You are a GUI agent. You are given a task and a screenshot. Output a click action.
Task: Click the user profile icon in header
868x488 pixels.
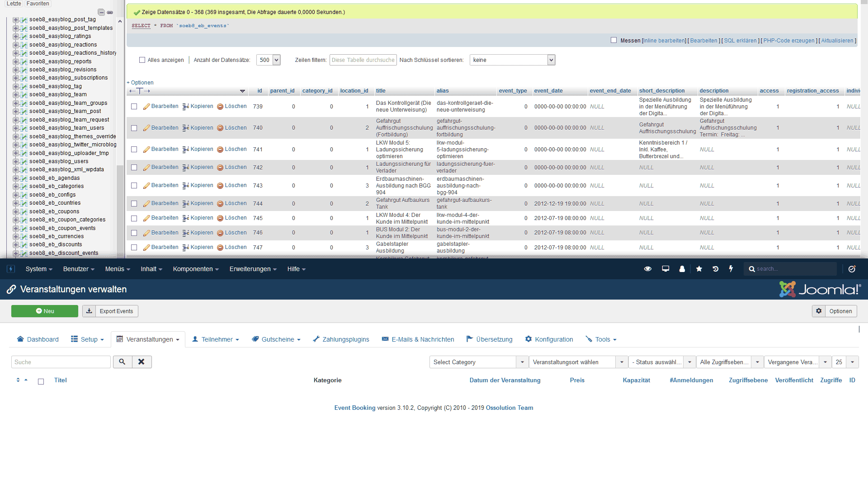(682, 269)
